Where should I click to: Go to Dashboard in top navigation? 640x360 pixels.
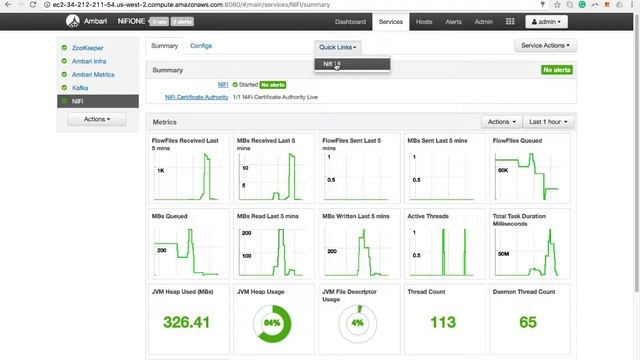coord(350,22)
